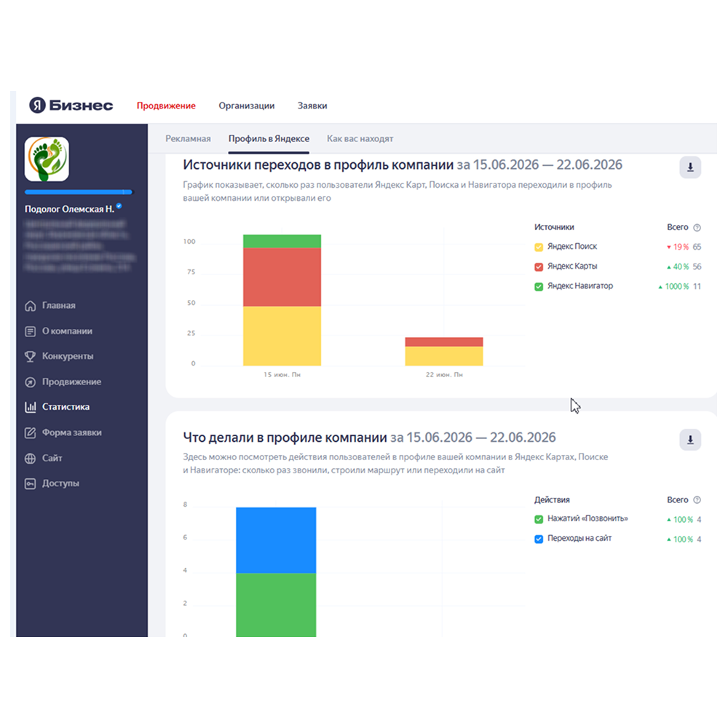Screen dimensions: 728x728
Task: Open Заявки in the top navigation
Action: (312, 106)
